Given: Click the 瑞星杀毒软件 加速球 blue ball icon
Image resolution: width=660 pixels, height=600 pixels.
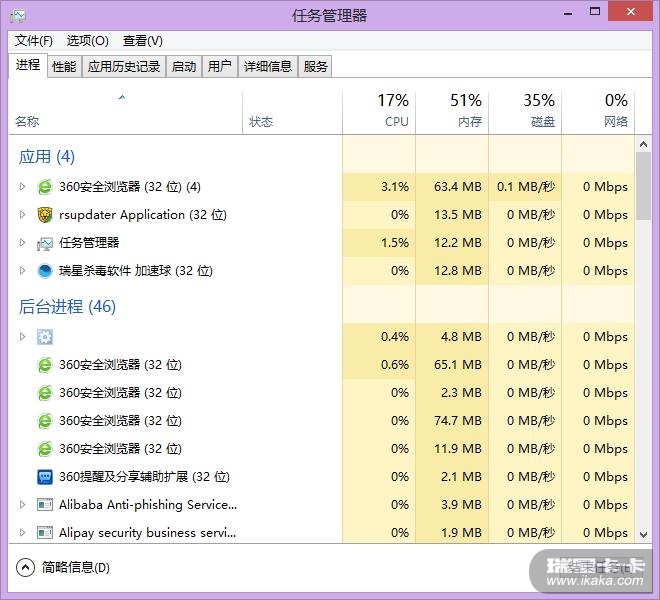Looking at the screenshot, I should pos(45,271).
